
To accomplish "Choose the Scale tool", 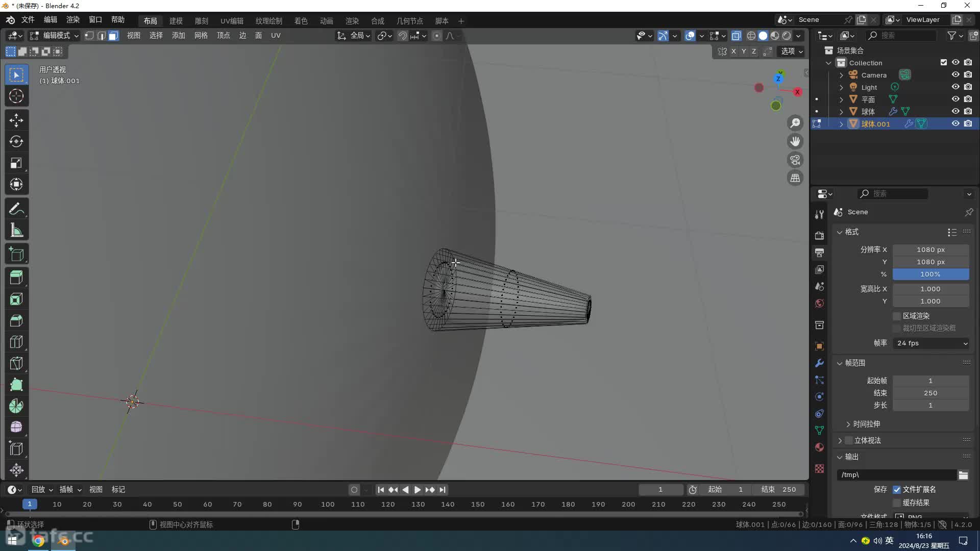I will click(x=16, y=163).
